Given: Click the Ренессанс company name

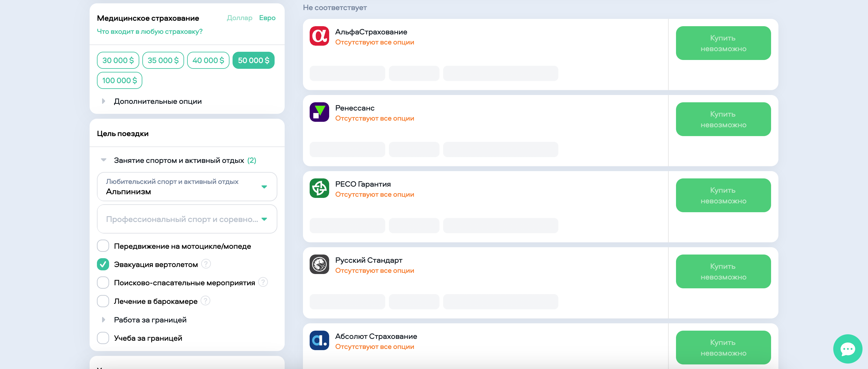Looking at the screenshot, I should click(x=355, y=108).
